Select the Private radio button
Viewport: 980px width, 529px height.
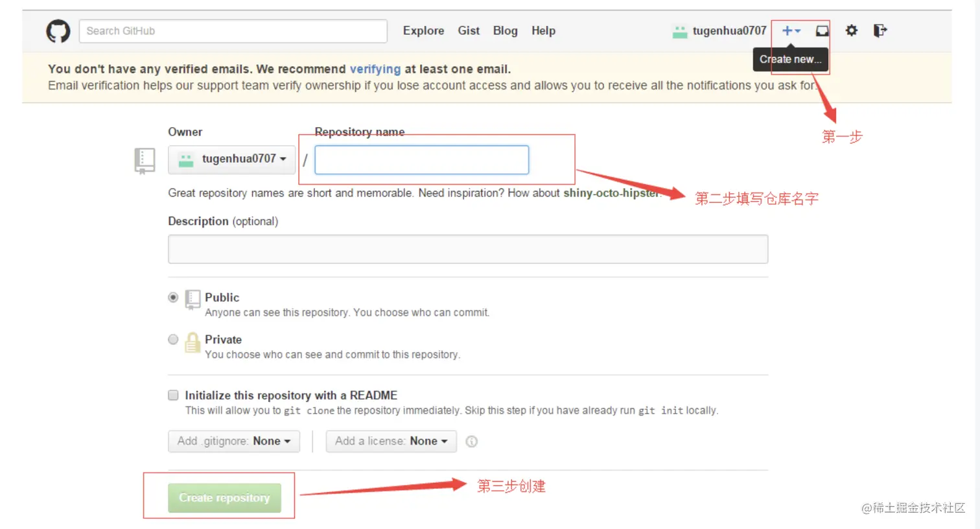pos(173,339)
